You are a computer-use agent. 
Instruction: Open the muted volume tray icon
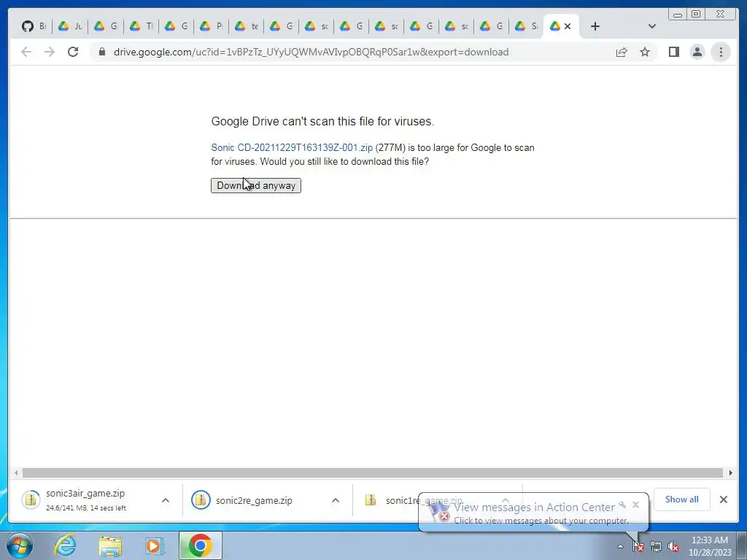tap(673, 546)
